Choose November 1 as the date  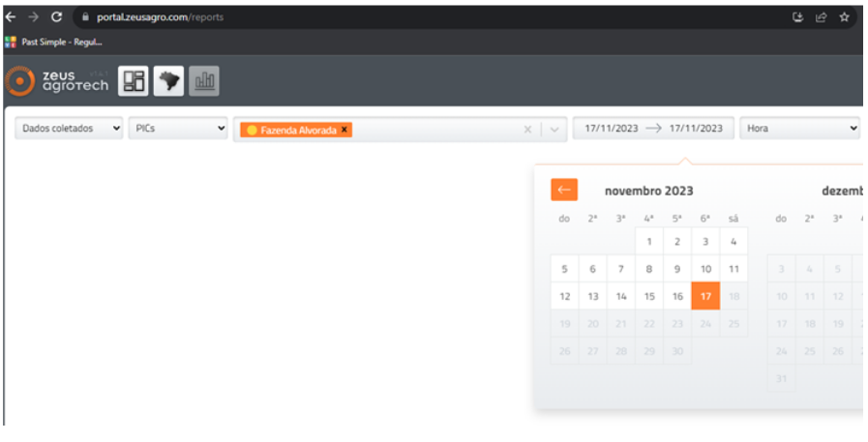649,242
